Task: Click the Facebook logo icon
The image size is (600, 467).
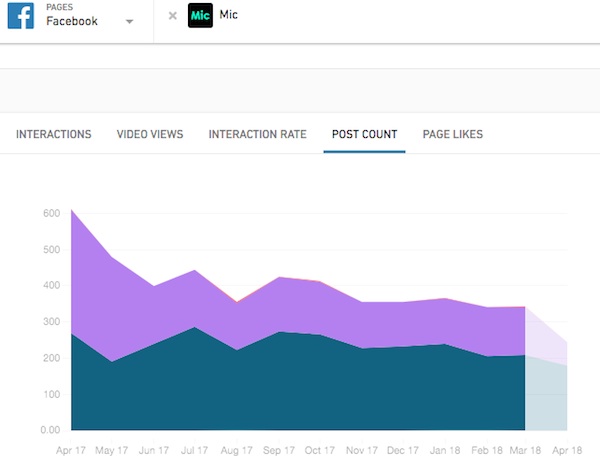Action: pos(21,16)
